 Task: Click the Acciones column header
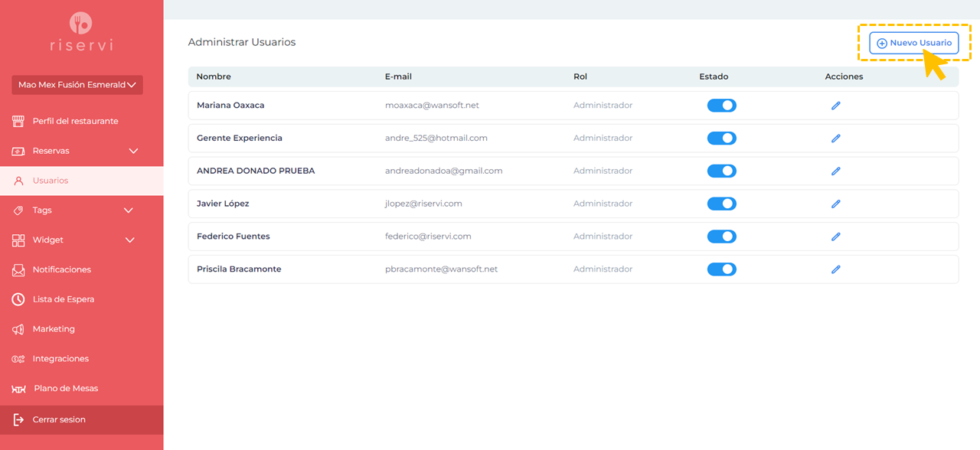[844, 77]
